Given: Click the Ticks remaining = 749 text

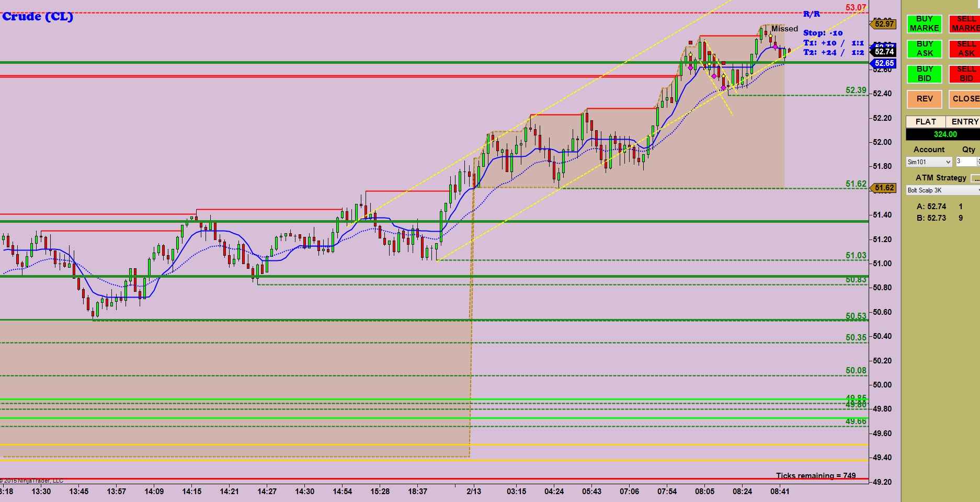Looking at the screenshot, I should click(816, 475).
